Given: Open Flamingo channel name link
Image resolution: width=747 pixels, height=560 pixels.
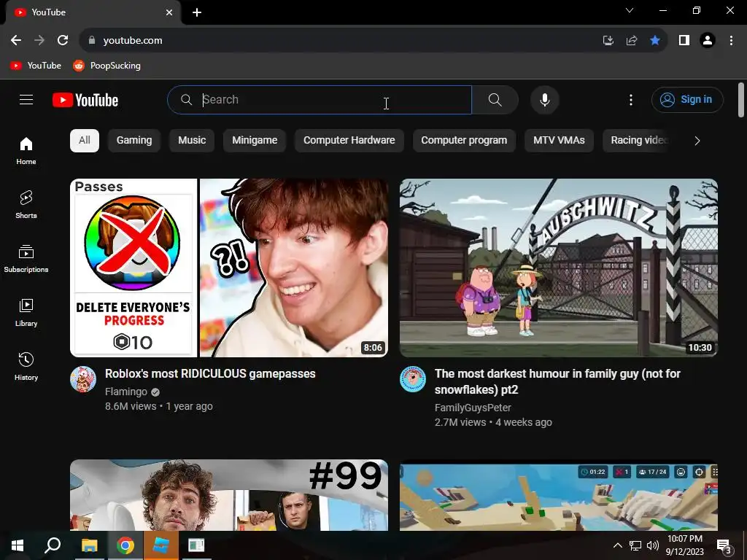Looking at the screenshot, I should 126,392.
